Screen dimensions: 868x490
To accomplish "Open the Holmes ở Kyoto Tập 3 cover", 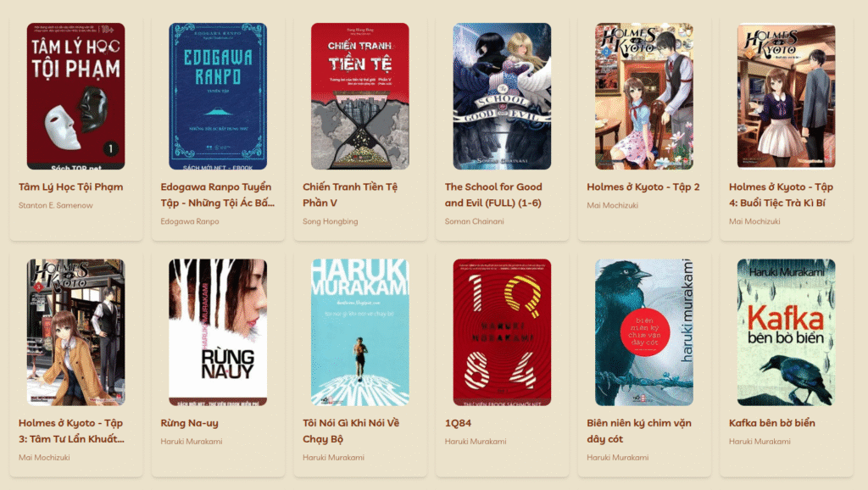I will (x=75, y=332).
